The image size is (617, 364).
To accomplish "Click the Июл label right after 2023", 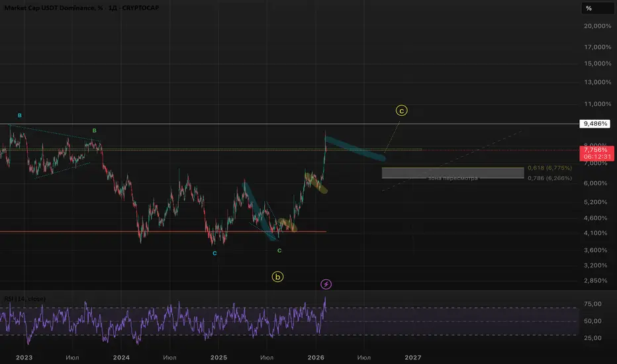I will point(72,357).
